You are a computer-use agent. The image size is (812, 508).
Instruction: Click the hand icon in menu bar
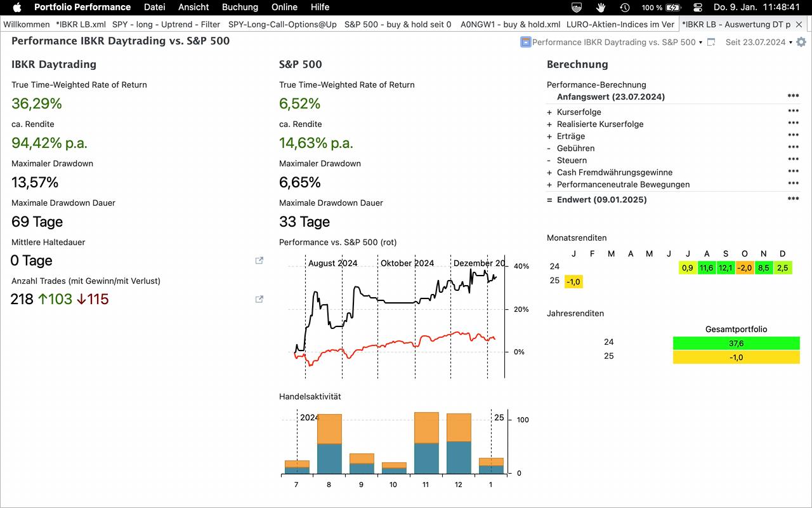(x=601, y=7)
